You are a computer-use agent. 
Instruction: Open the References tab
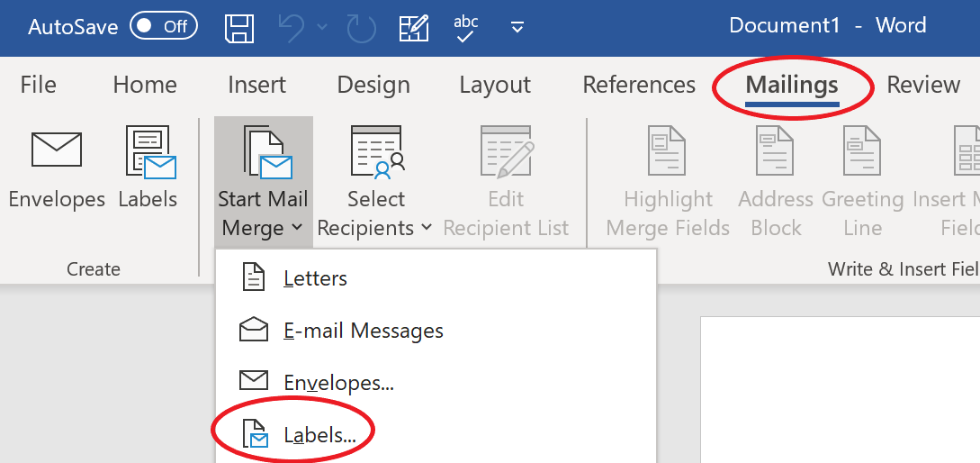pos(639,86)
